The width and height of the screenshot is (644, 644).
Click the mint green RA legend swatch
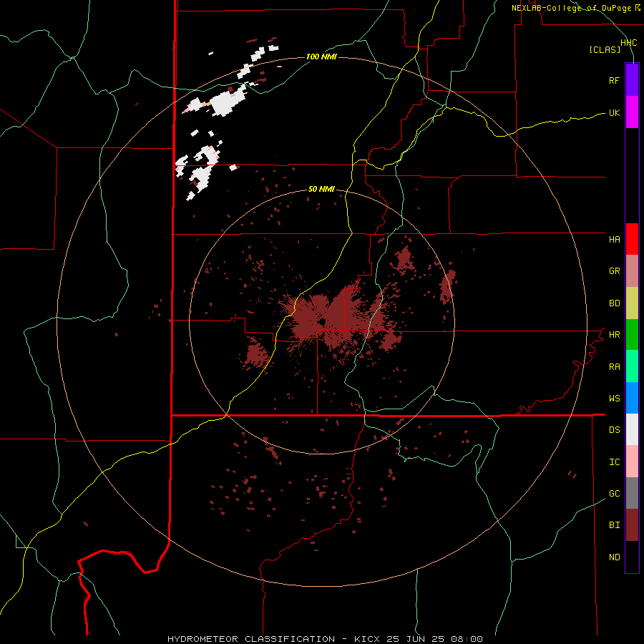(x=632, y=366)
